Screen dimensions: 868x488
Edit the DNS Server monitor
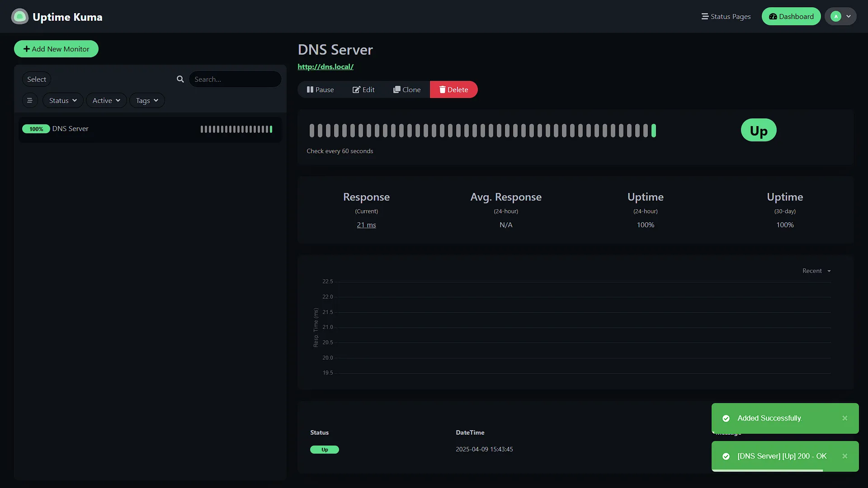click(363, 89)
